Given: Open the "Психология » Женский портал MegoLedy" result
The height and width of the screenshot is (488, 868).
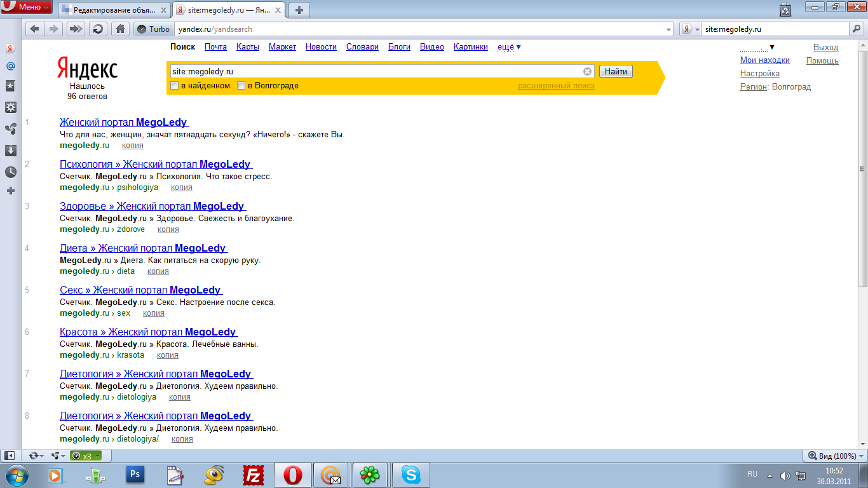Looking at the screenshot, I should [155, 164].
